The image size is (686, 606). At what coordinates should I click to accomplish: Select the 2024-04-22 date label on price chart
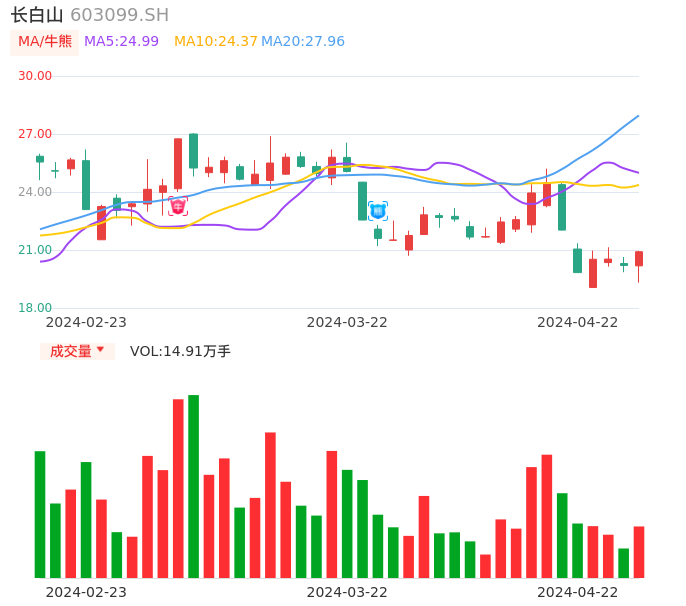click(578, 322)
